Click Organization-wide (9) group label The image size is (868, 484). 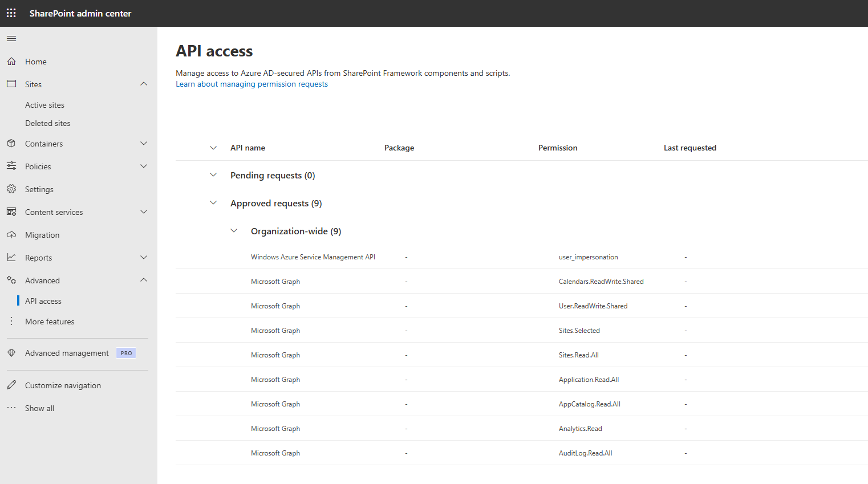pyautogui.click(x=296, y=231)
